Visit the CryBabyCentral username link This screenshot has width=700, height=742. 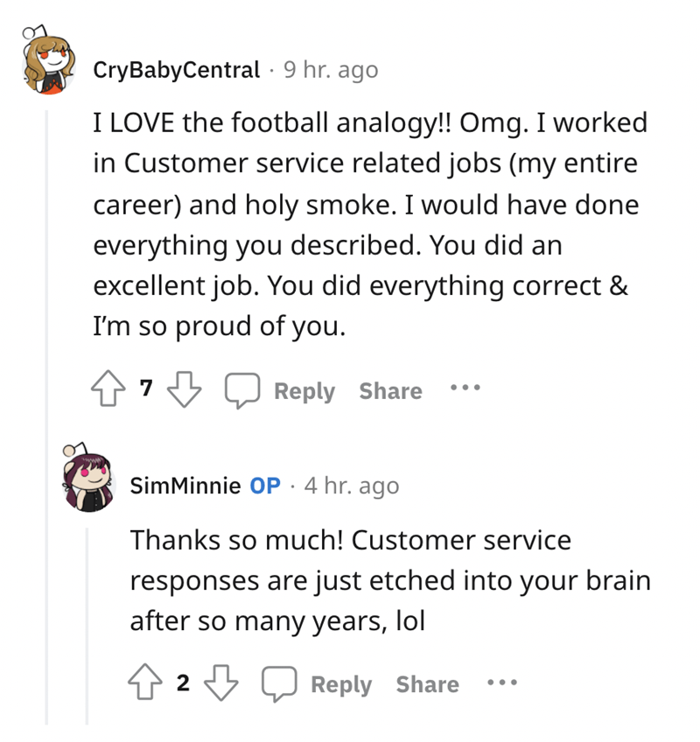(177, 69)
